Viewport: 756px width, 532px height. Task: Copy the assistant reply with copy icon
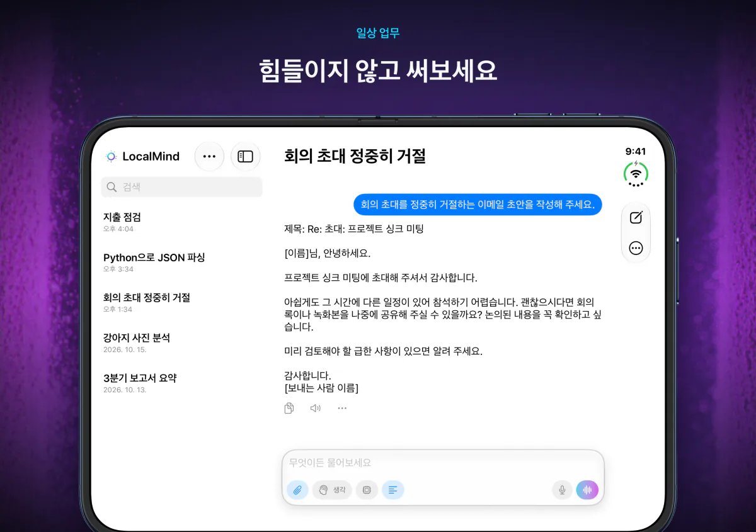pos(289,408)
